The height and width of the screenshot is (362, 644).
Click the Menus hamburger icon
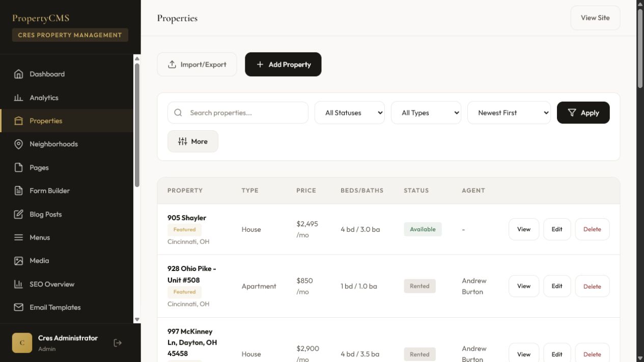(x=18, y=237)
